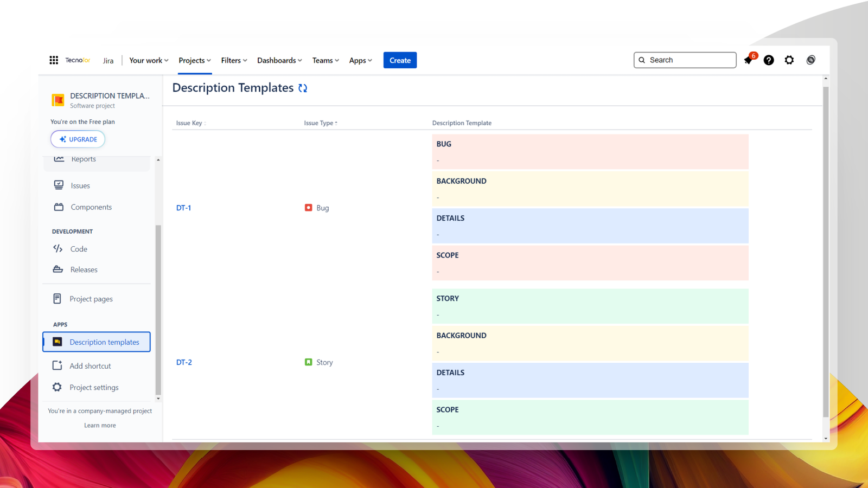868x488 pixels.
Task: Click the UPGRADE button
Action: (x=78, y=139)
